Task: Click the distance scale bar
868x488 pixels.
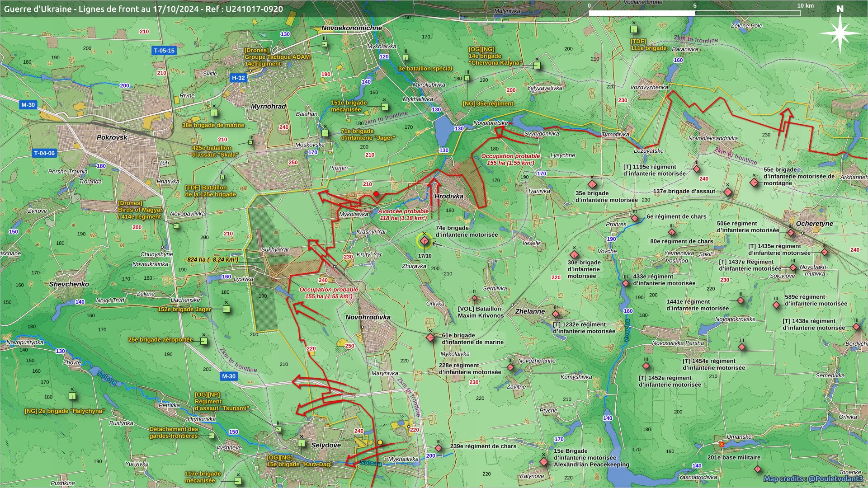Action: point(694,13)
